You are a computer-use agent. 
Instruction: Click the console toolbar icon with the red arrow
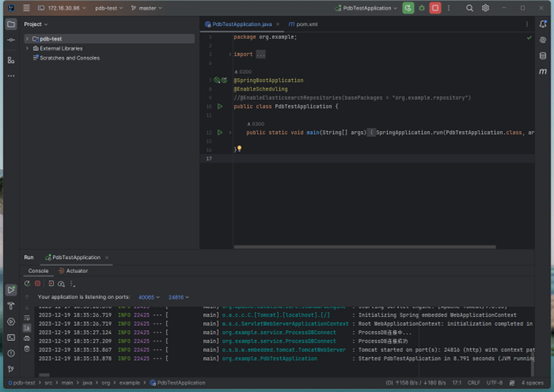51,283
